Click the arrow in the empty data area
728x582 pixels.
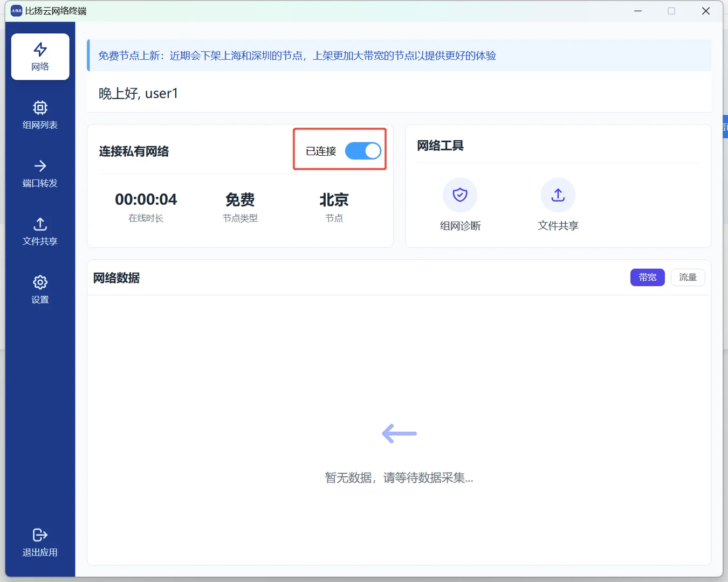pyautogui.click(x=400, y=433)
